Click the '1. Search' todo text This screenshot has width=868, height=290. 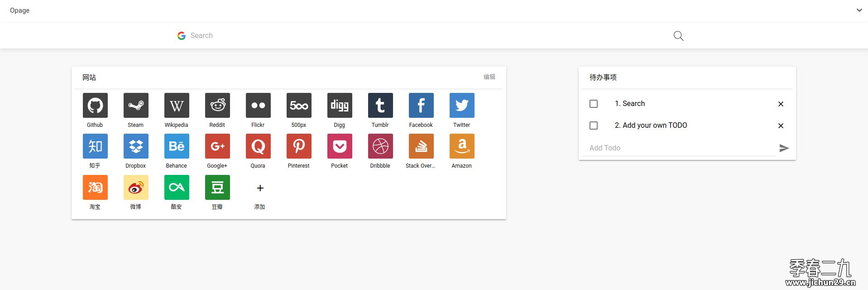(x=630, y=104)
